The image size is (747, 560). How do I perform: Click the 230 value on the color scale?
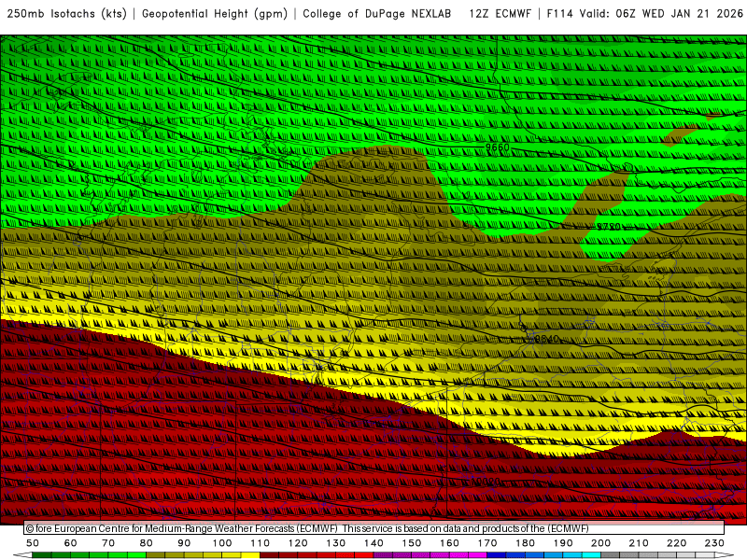[714, 543]
